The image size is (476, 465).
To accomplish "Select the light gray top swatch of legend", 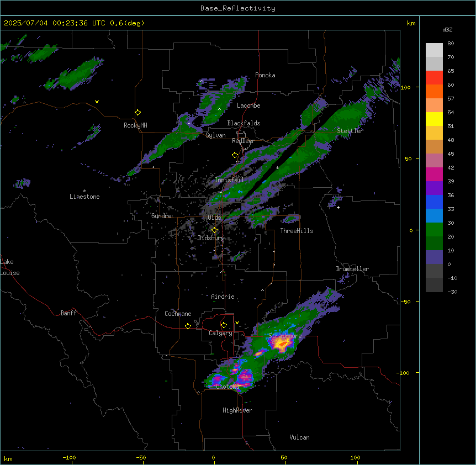I will [434, 50].
